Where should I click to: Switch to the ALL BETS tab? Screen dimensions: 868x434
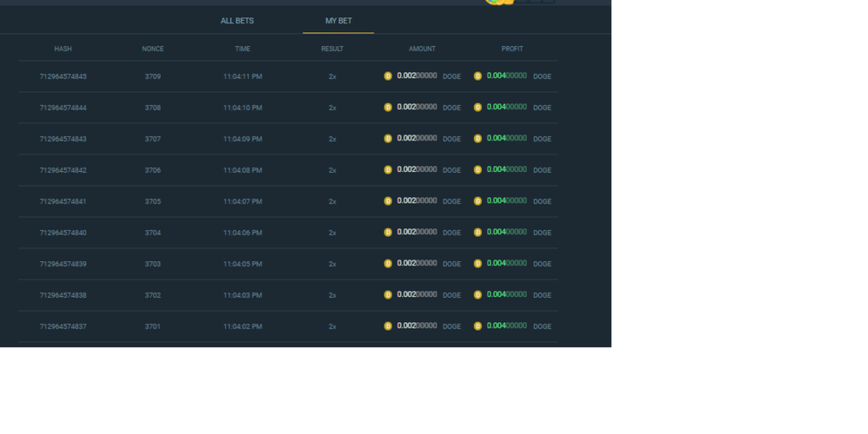click(x=237, y=21)
